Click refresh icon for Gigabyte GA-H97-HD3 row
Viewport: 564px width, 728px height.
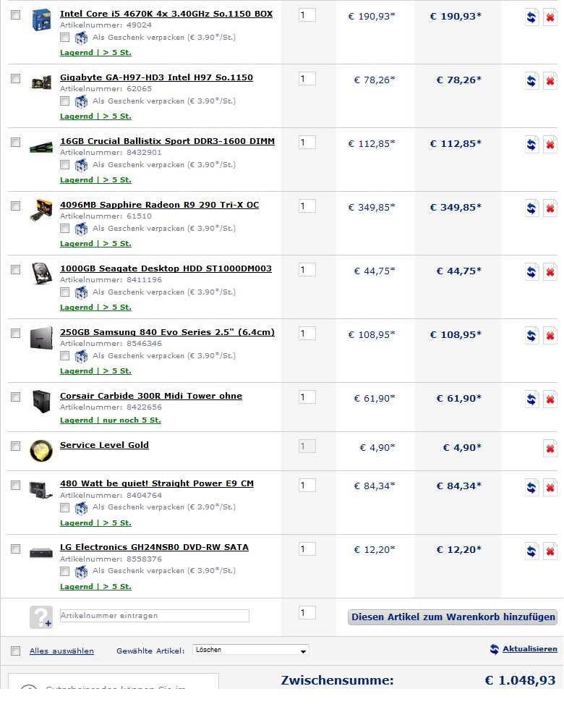coord(531,81)
